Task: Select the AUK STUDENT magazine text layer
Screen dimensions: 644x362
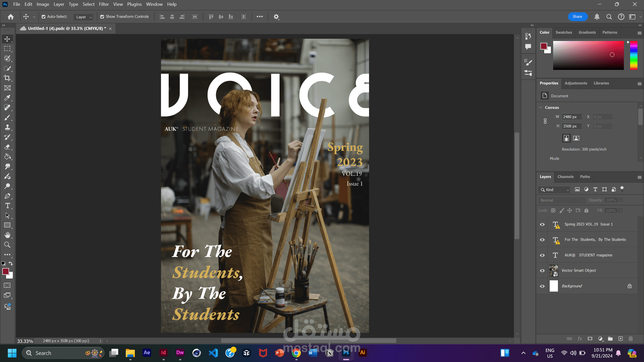Action: coord(588,255)
